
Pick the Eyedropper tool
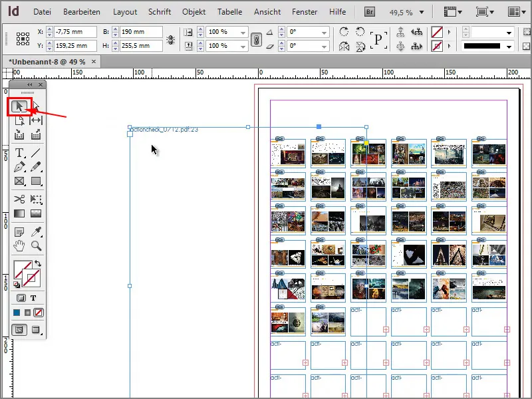[37, 232]
